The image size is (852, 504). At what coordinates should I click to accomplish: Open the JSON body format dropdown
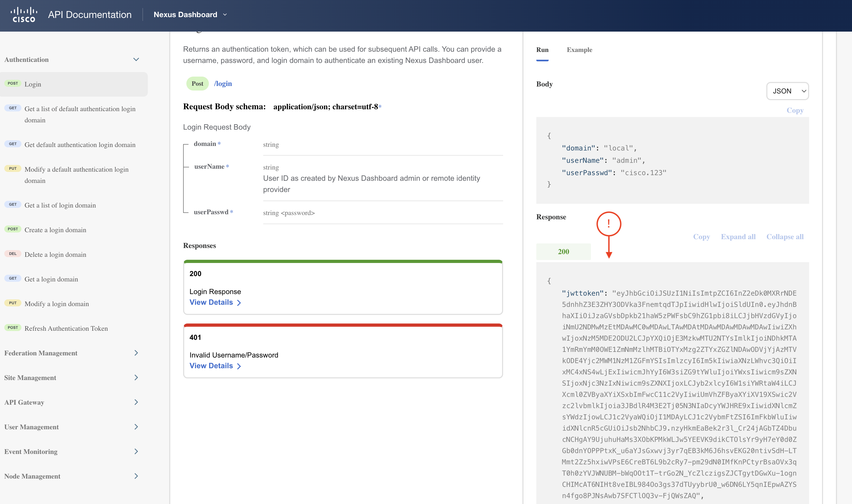(x=787, y=91)
